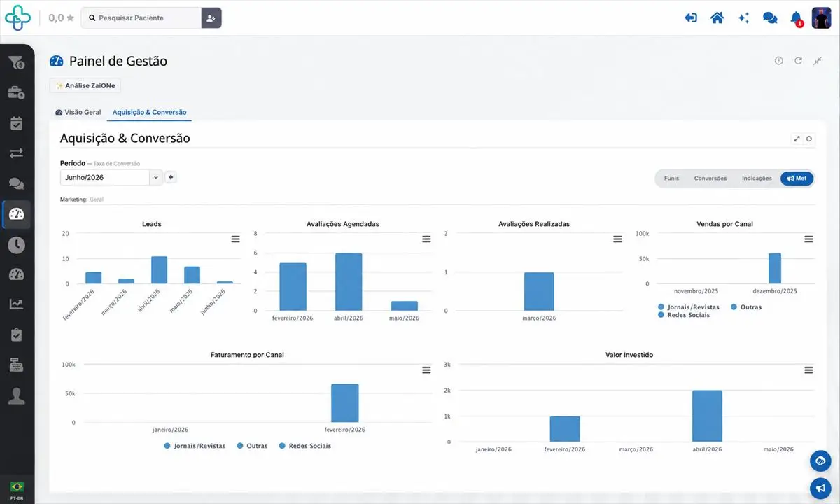The image size is (840, 504).
Task: Switch to the Visão Geral tab
Action: coord(78,112)
